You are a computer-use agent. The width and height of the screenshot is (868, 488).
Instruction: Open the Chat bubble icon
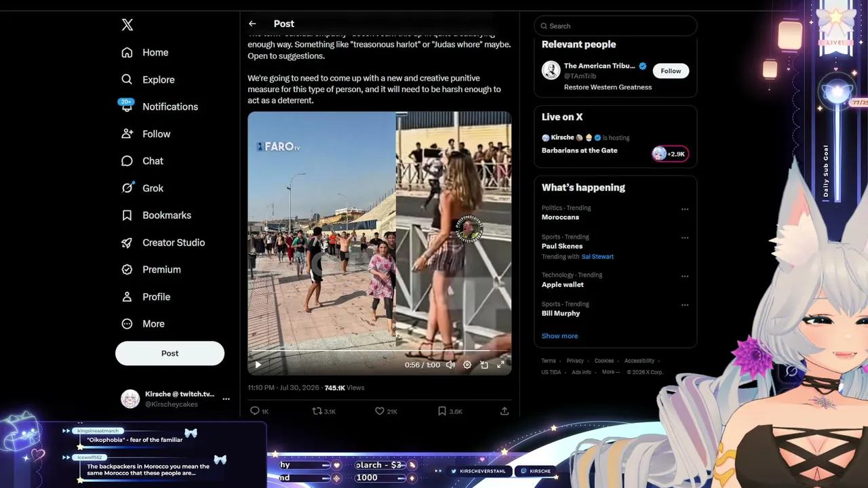(127, 161)
